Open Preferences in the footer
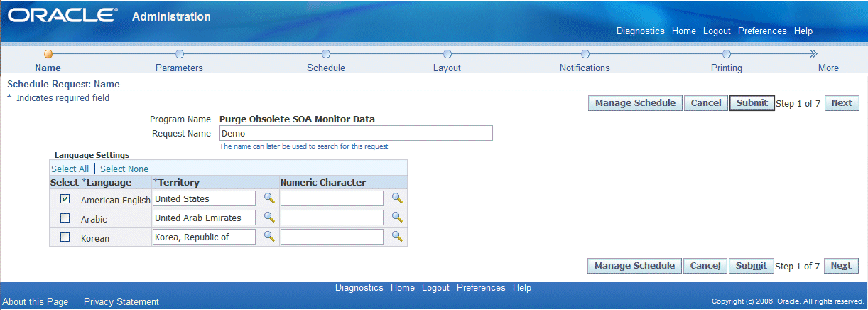 (481, 288)
